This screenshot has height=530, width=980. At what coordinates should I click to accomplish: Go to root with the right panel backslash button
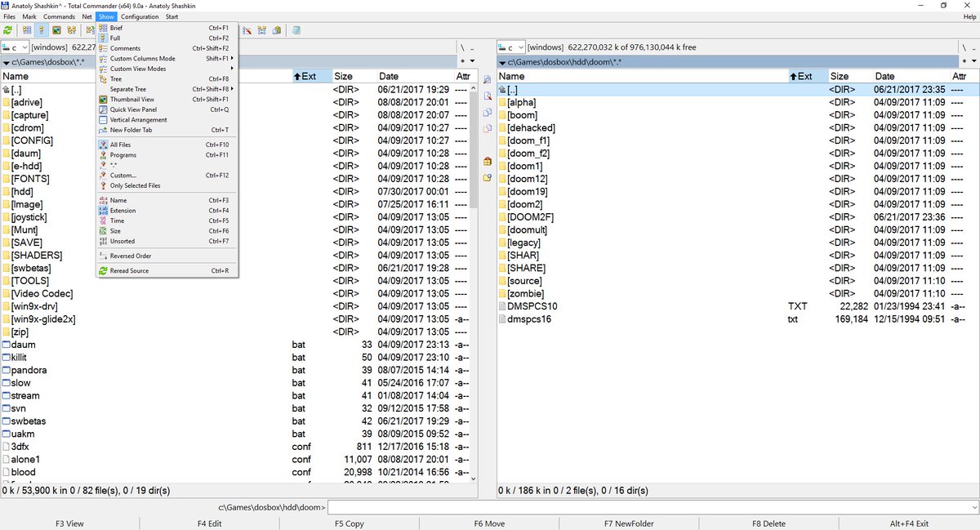coord(963,47)
